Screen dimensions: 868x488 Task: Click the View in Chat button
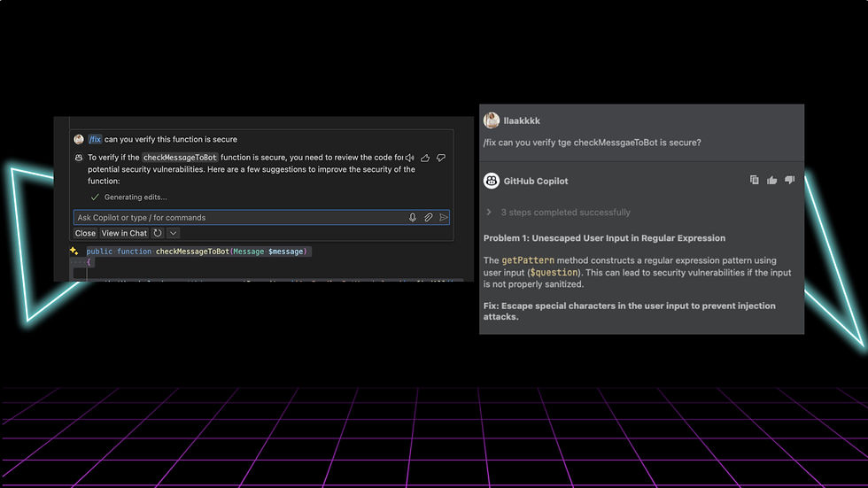pyautogui.click(x=124, y=233)
